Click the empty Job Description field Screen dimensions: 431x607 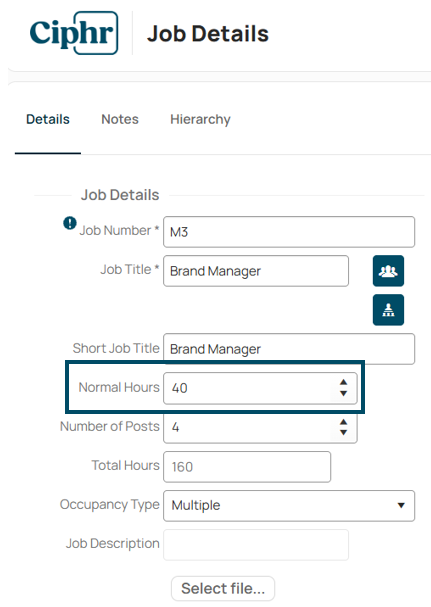tap(256, 545)
